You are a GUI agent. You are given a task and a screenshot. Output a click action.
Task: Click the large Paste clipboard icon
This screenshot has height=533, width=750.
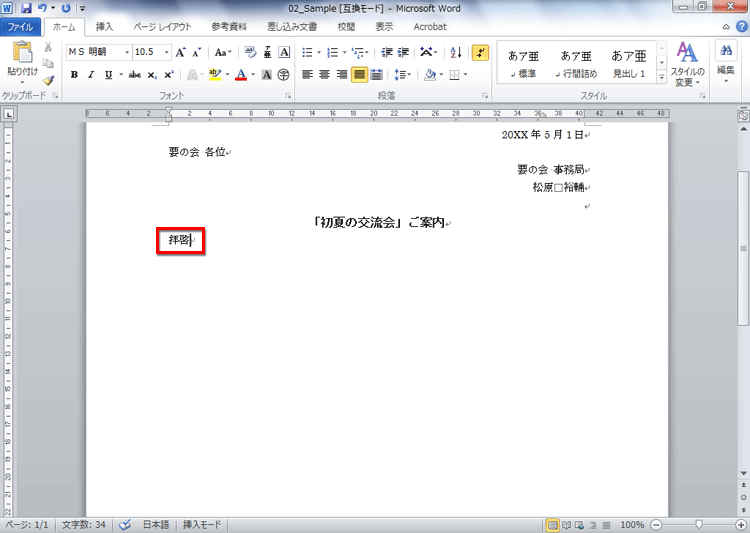point(22,52)
